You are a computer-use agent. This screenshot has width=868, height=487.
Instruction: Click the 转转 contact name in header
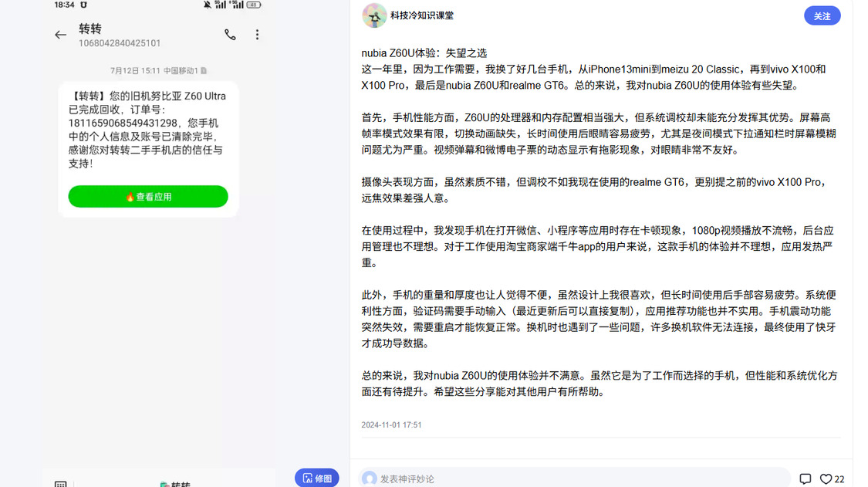coord(90,29)
